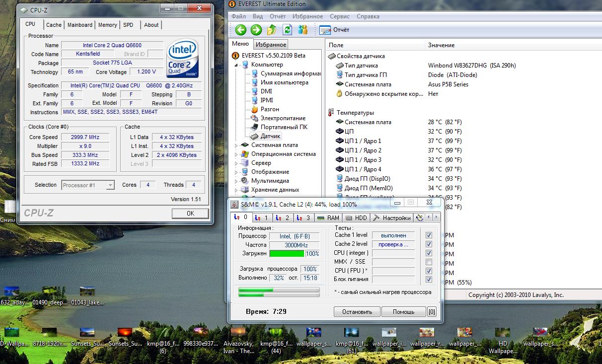The height and width of the screenshot is (364, 602).
Task: Switch to the Memory tab in CPU-Z
Action: (x=107, y=25)
